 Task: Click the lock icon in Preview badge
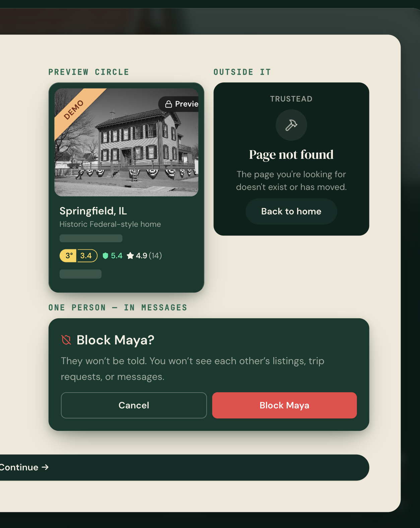168,104
